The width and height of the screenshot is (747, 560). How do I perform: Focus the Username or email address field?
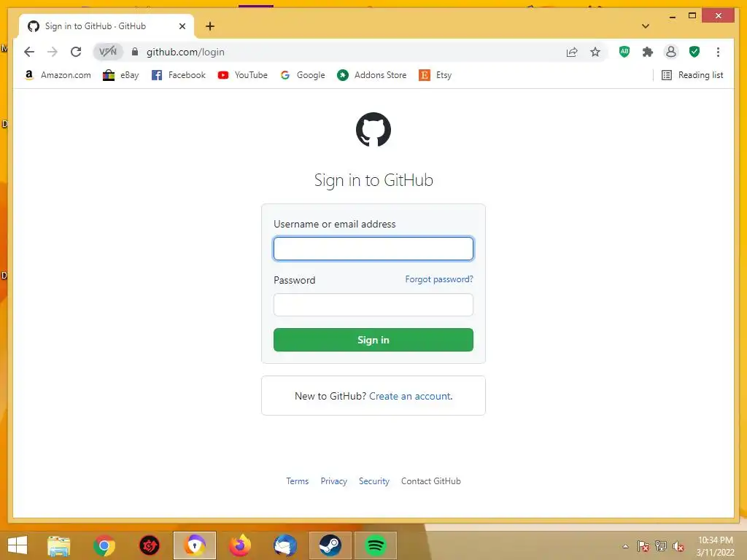pyautogui.click(x=373, y=249)
